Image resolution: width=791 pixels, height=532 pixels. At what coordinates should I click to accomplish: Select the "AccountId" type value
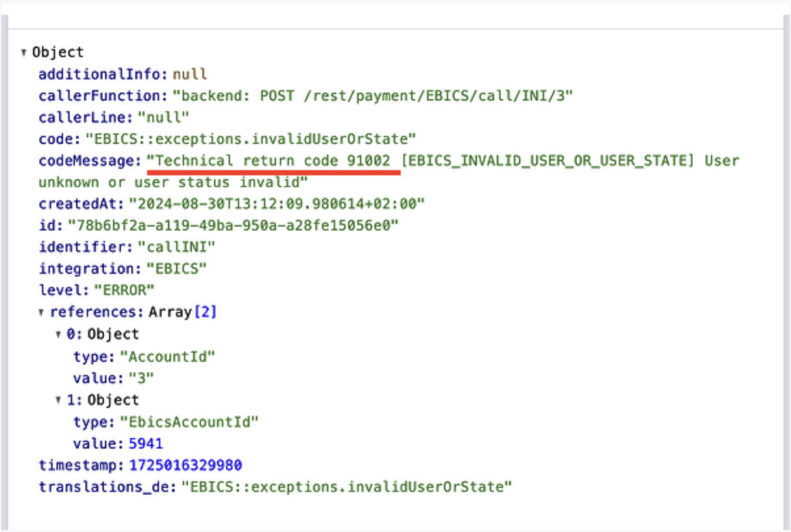point(167,357)
